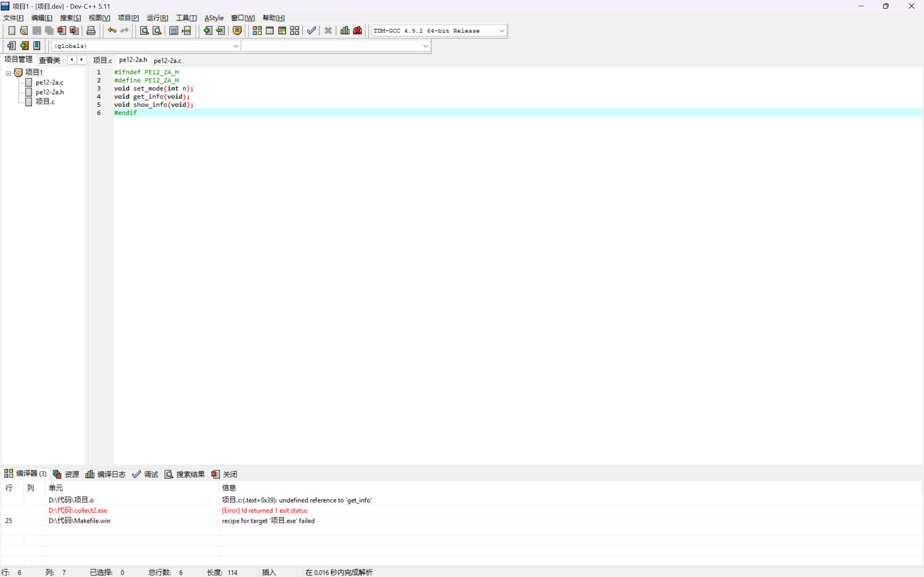
Task: Open the TDM-GCC compiler selection dropdown
Action: [x=502, y=31]
